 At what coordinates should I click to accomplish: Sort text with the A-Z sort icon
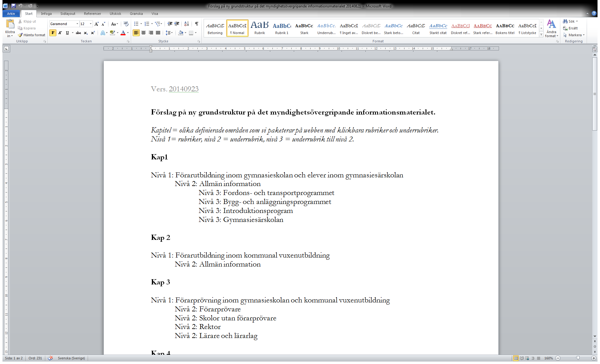point(187,24)
